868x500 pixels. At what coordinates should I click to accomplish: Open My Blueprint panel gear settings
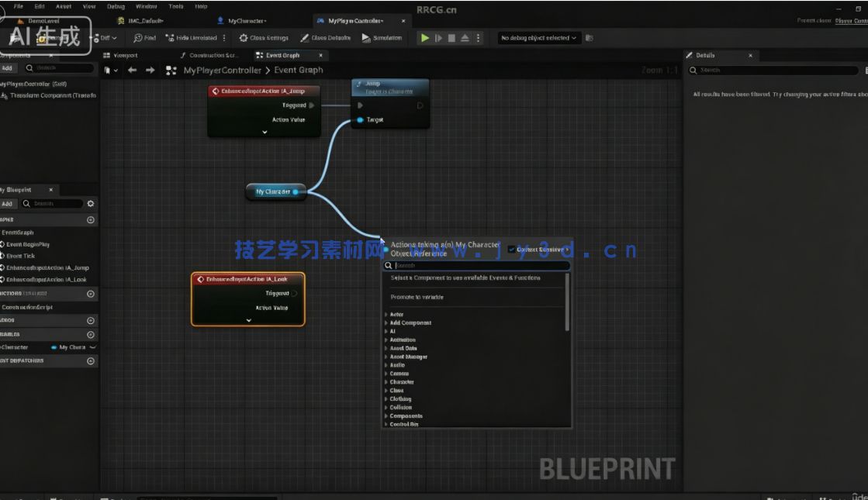tap(91, 204)
